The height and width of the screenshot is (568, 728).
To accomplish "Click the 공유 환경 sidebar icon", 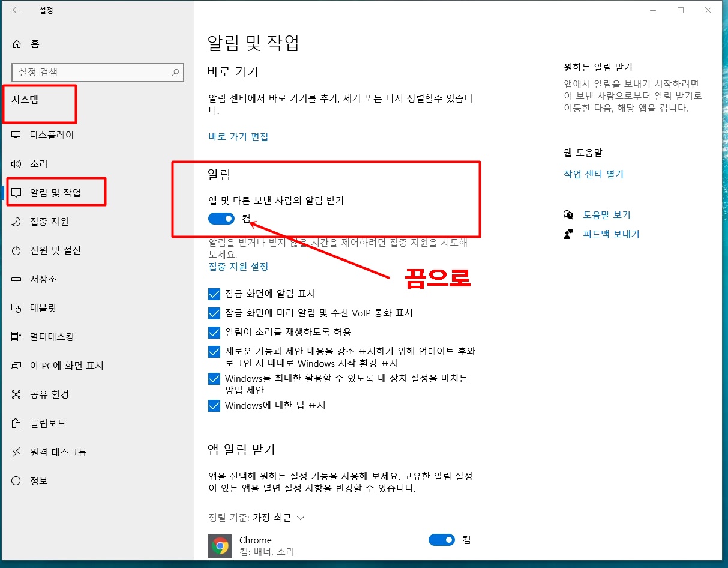I will (x=17, y=394).
